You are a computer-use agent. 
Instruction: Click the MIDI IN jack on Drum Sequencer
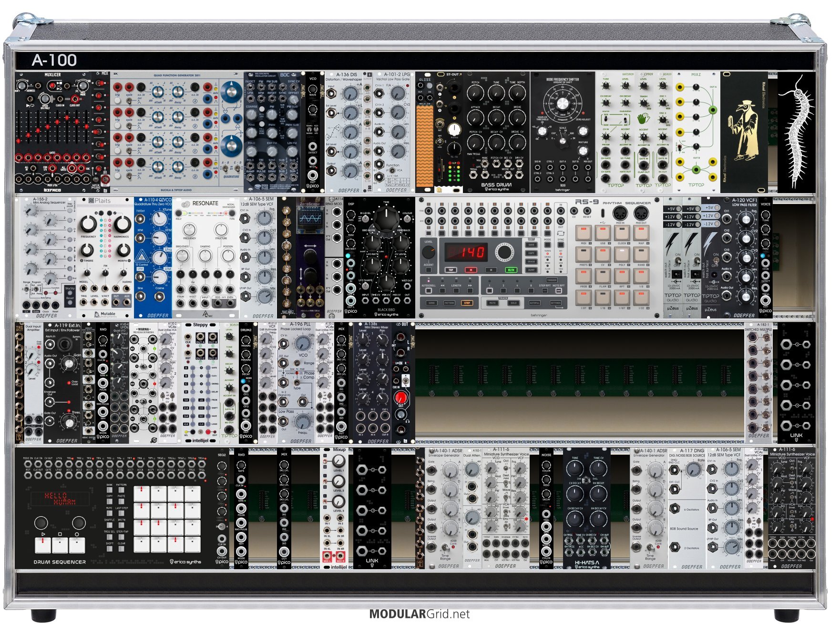pos(28,464)
